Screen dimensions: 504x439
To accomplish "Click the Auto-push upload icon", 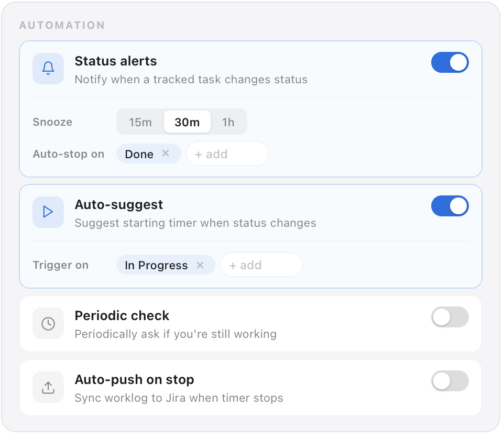I will (48, 388).
